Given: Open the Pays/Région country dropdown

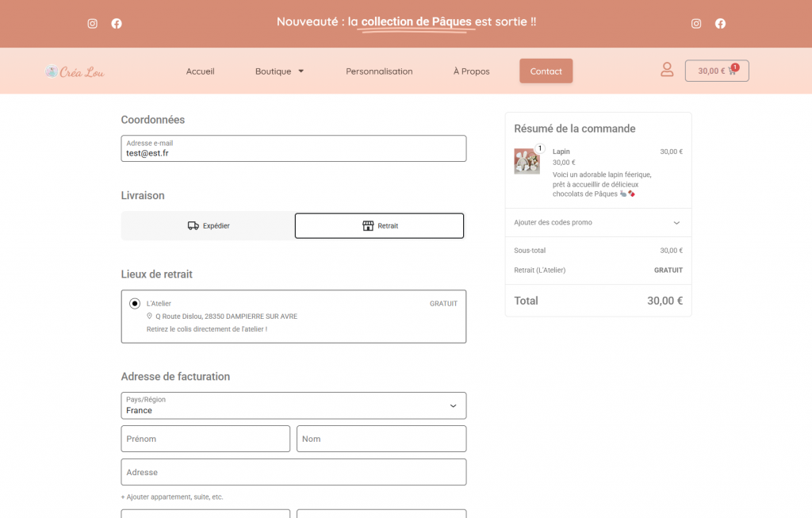Looking at the screenshot, I should click(293, 405).
